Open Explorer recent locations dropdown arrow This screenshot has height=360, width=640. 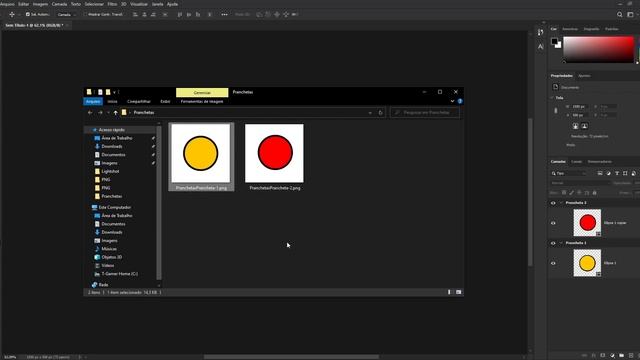pos(108,113)
